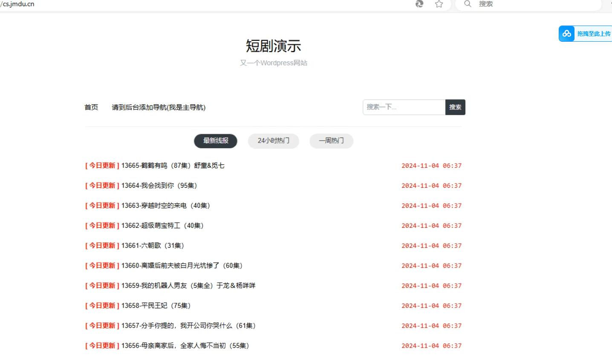Viewport: 612px width, 364px height.
Task: Click the 搜索一下 search input field
Action: [x=403, y=107]
